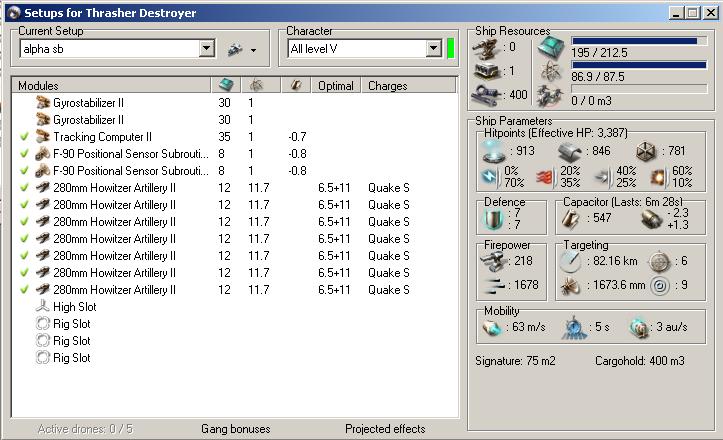Click the armor hitpoints icon showing 846

click(x=570, y=152)
